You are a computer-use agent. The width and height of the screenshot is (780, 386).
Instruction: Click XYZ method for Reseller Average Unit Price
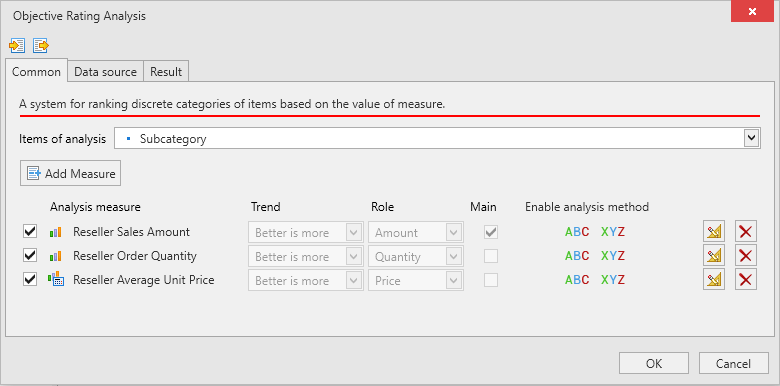[613, 280]
